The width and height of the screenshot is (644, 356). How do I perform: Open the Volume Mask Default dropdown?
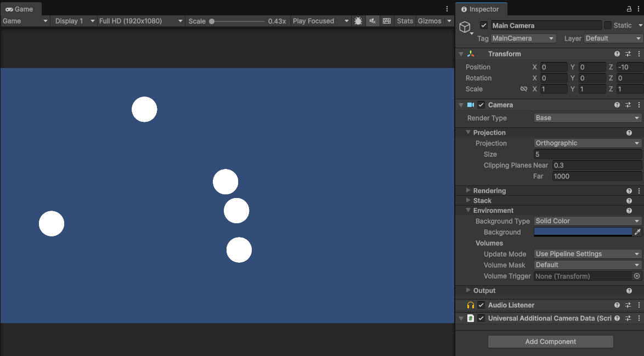coord(587,265)
